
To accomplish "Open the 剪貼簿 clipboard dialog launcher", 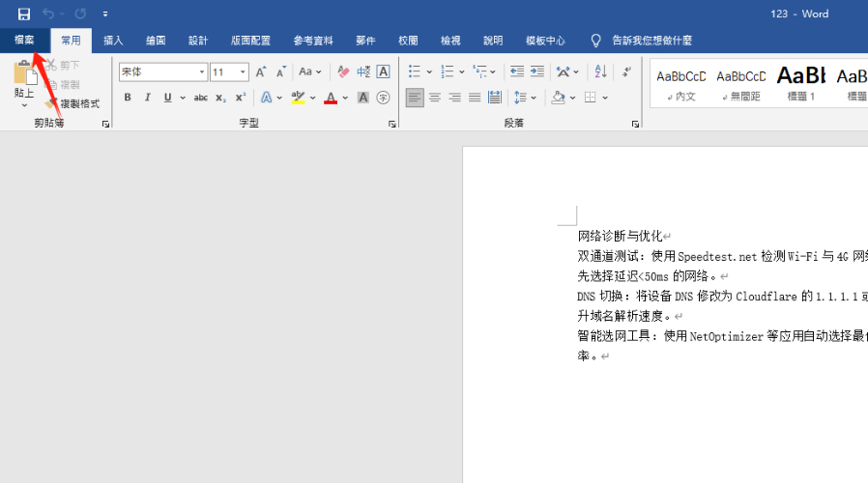I will pyautogui.click(x=105, y=124).
